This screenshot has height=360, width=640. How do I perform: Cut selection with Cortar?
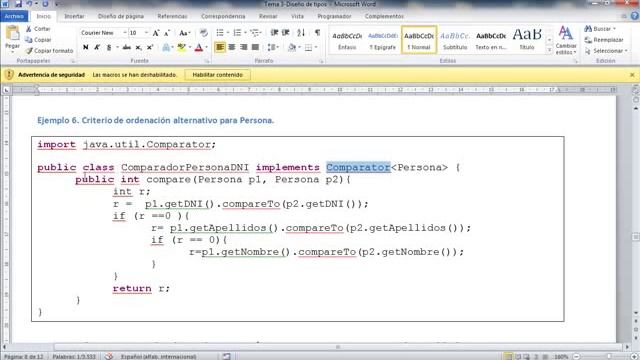point(38,29)
